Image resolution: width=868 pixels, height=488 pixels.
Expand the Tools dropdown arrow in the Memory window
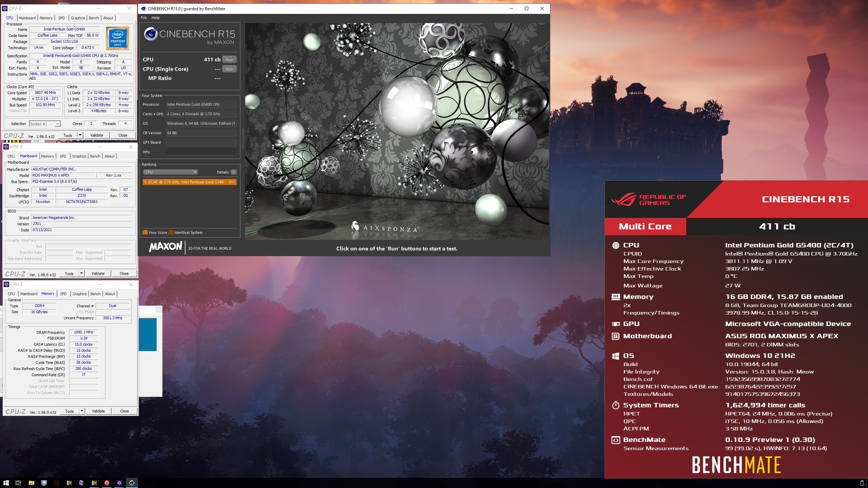tap(82, 411)
